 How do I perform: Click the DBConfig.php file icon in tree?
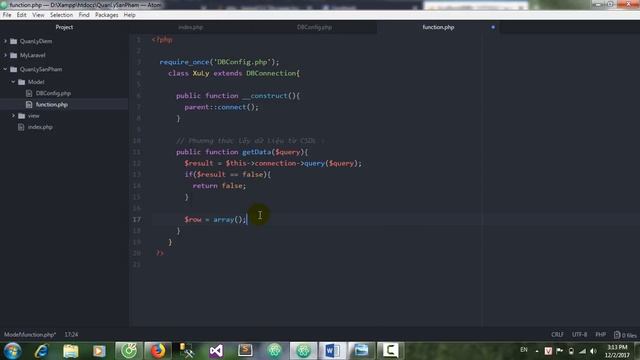[29, 93]
